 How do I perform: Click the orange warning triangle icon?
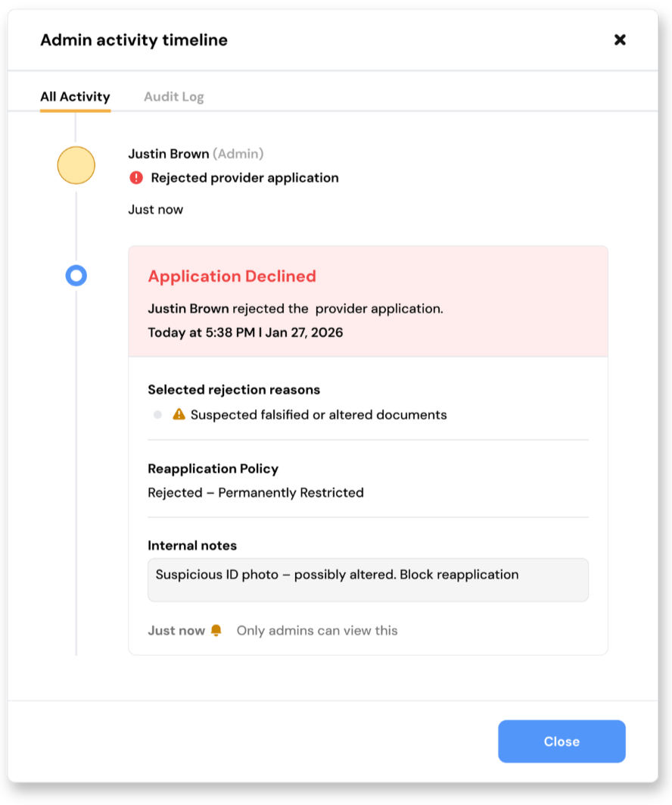[x=179, y=414]
